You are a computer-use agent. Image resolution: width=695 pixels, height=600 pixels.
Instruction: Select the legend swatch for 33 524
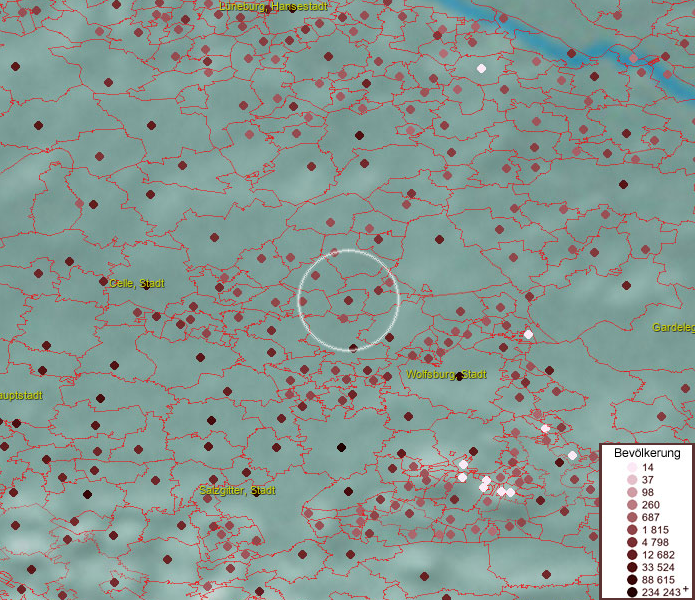click(x=632, y=567)
